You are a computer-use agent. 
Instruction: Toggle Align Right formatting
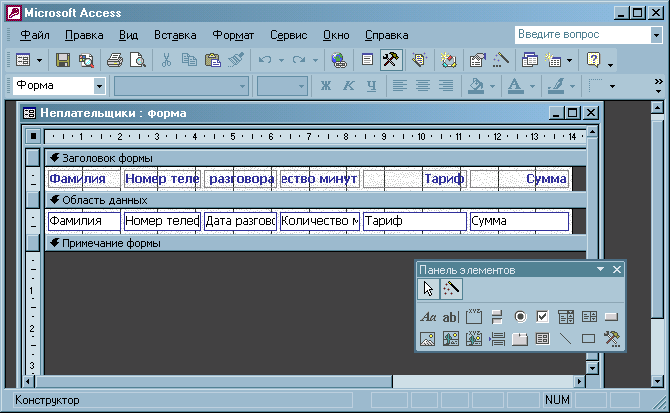[x=446, y=86]
